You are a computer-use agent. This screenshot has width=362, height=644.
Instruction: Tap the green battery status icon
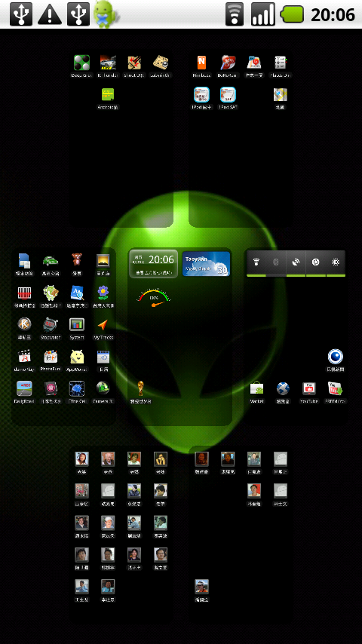click(x=292, y=14)
